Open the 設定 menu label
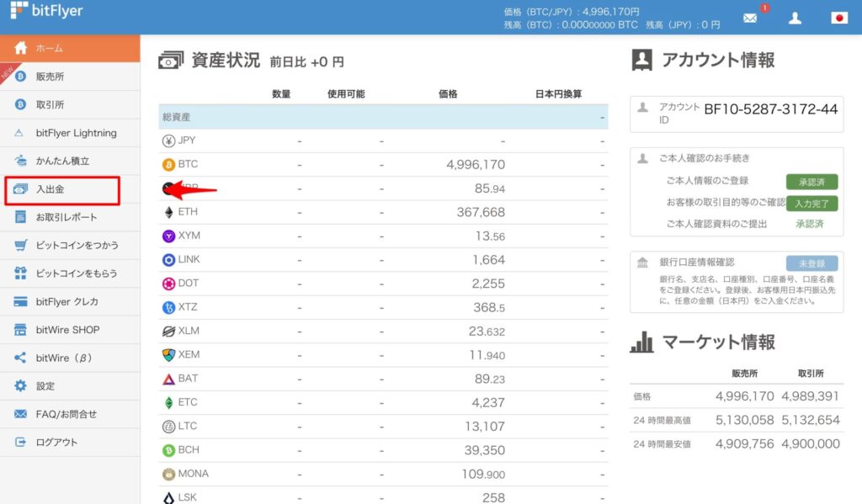The image size is (862, 504). 45,386
